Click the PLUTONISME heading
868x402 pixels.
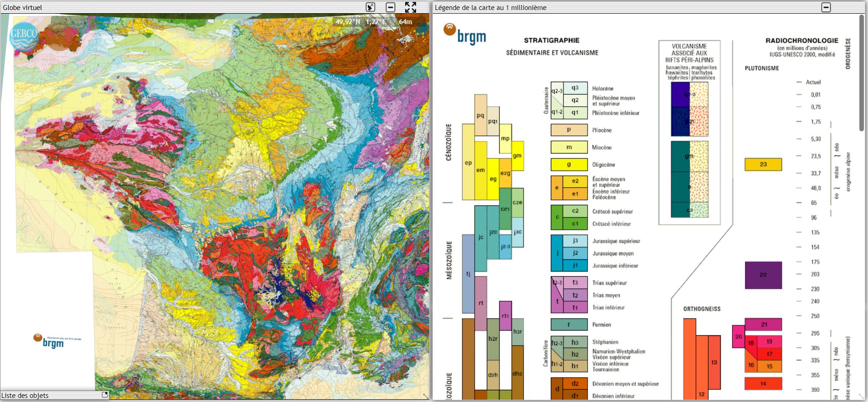click(x=762, y=68)
